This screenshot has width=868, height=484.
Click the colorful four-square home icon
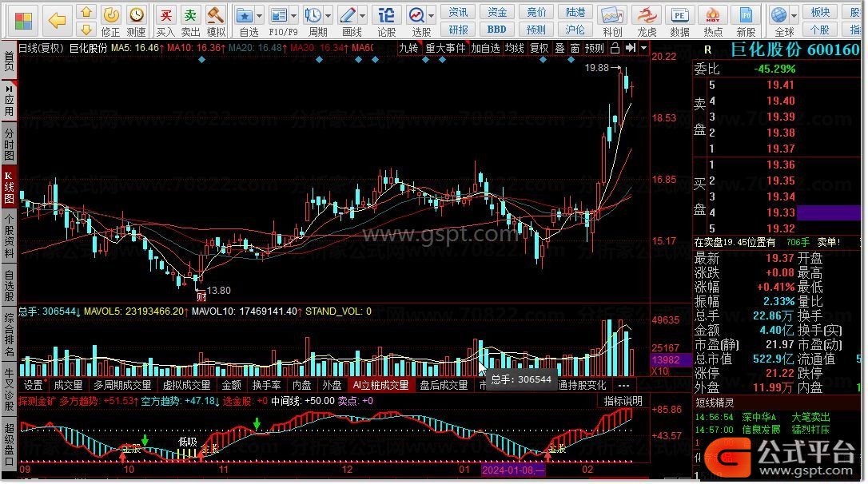pos(23,21)
